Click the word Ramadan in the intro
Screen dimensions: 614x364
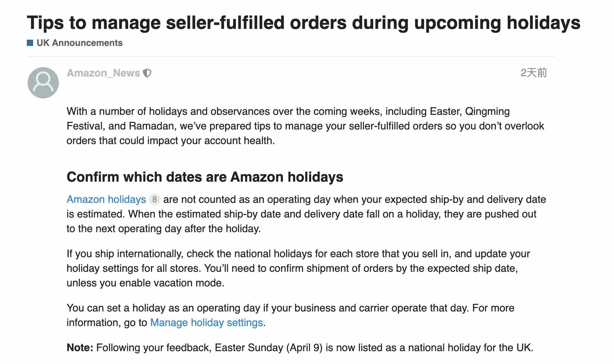tap(152, 126)
